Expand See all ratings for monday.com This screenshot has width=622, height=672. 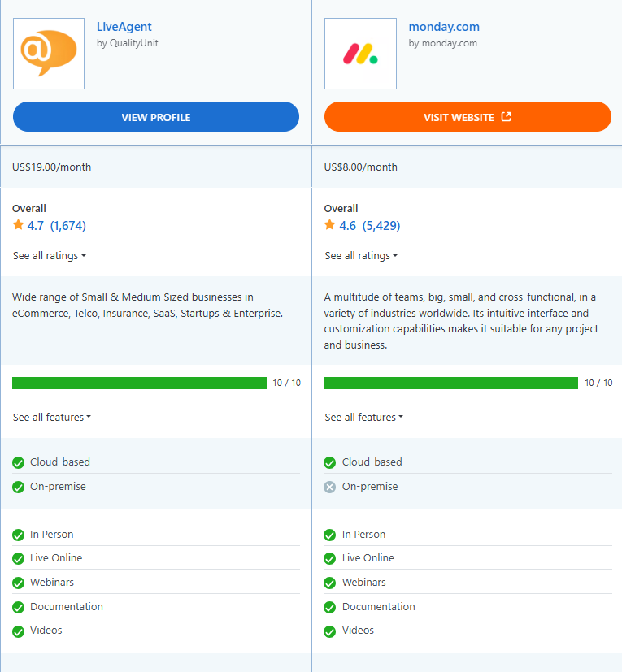(360, 255)
